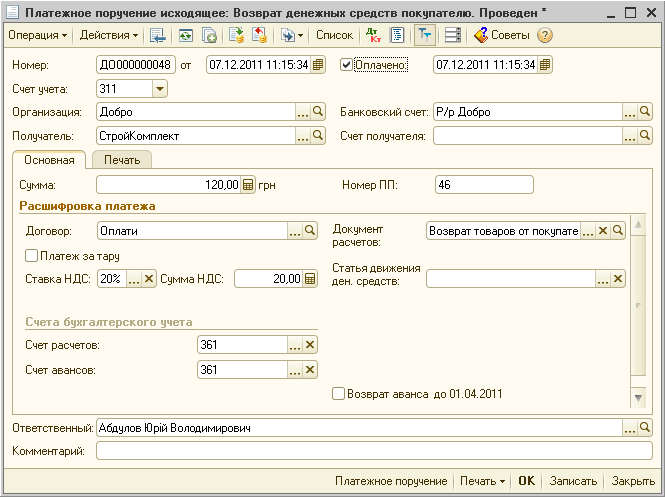The width and height of the screenshot is (665, 497).
Task: Clear Статья движения ден. средств field
Action: click(x=618, y=279)
